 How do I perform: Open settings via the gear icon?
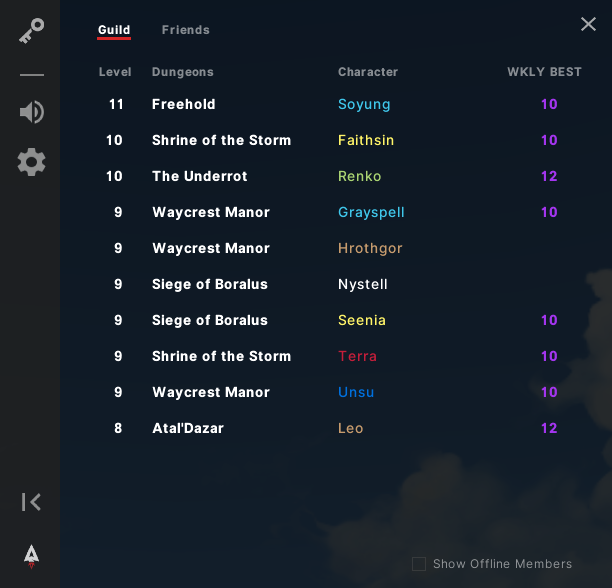tap(31, 161)
